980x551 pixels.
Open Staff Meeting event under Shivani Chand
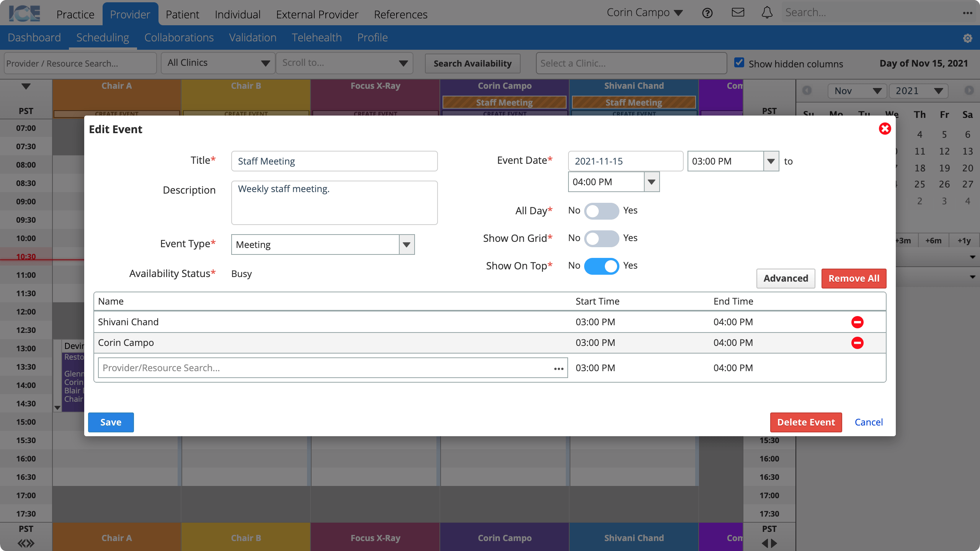634,103
